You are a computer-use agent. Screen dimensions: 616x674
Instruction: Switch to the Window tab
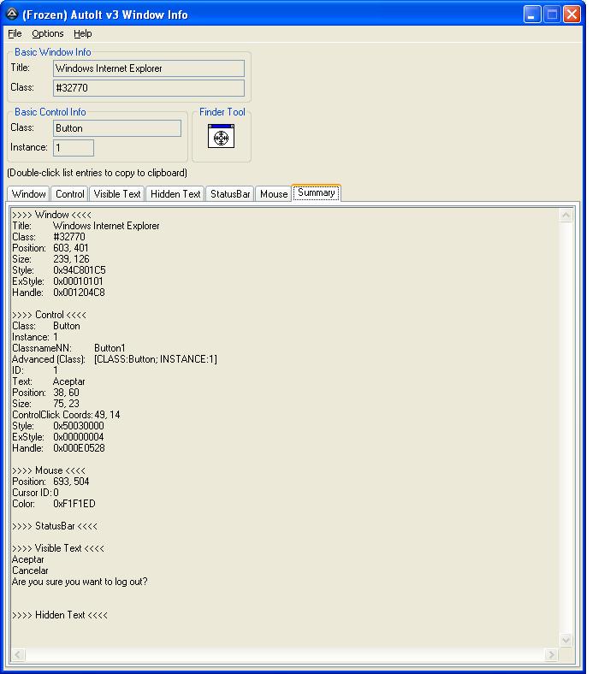tap(28, 194)
